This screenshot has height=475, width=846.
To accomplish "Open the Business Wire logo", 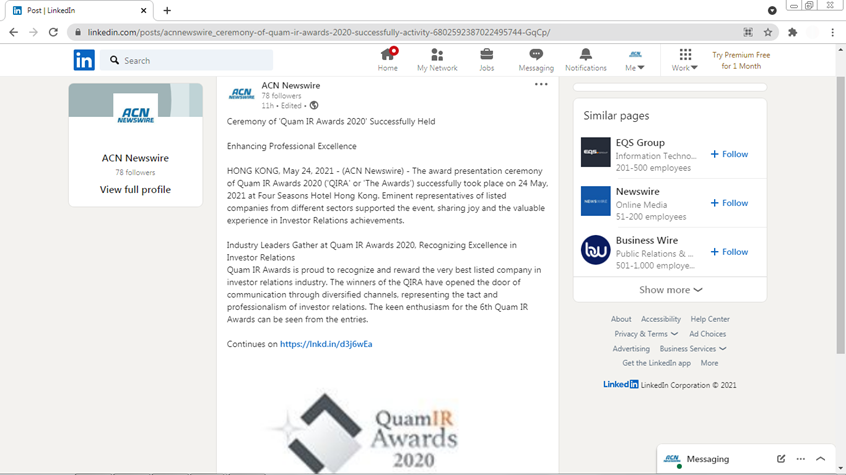I will [596, 250].
